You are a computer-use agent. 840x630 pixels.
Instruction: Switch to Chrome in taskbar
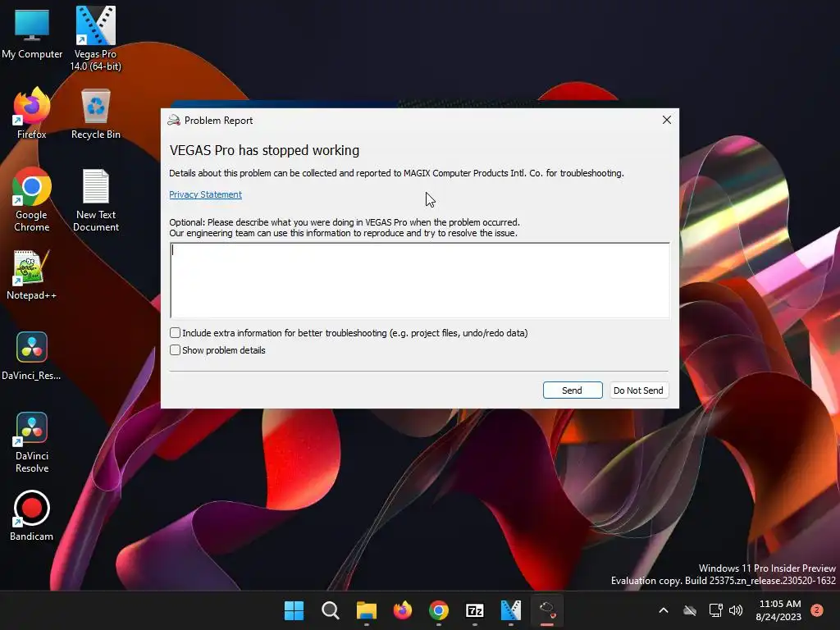pos(439,610)
